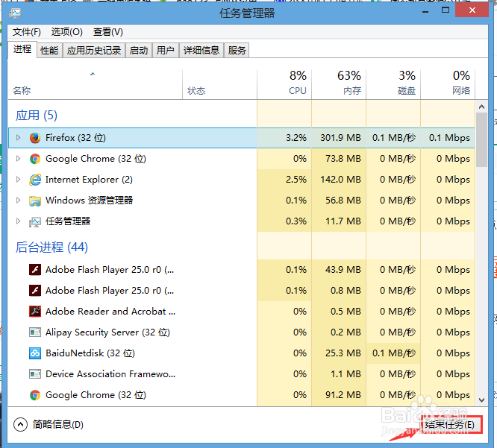This screenshot has width=497, height=448.
Task: Switch to the 服务 tab
Action: [x=237, y=51]
